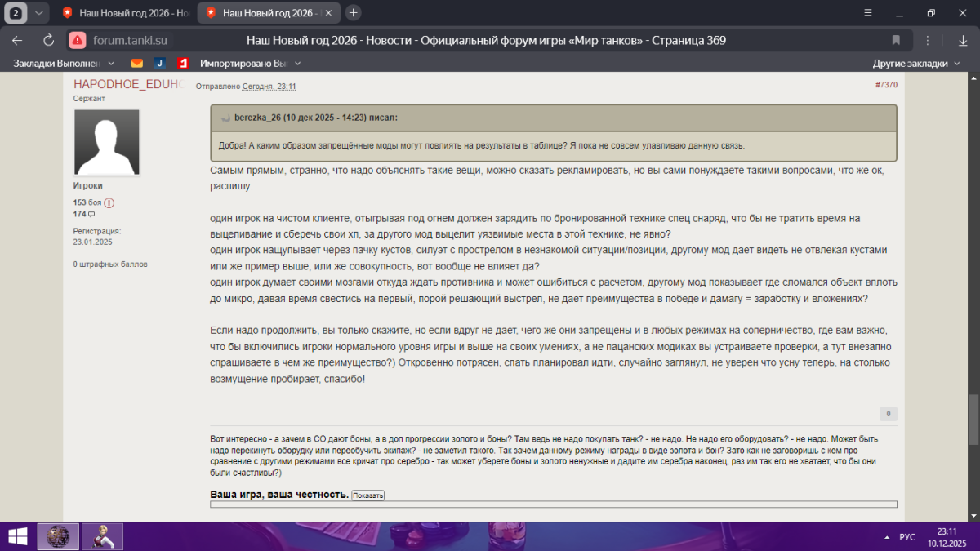This screenshot has width=980, height=551.
Task: Open the browser hamburger menu
Action: tap(870, 12)
